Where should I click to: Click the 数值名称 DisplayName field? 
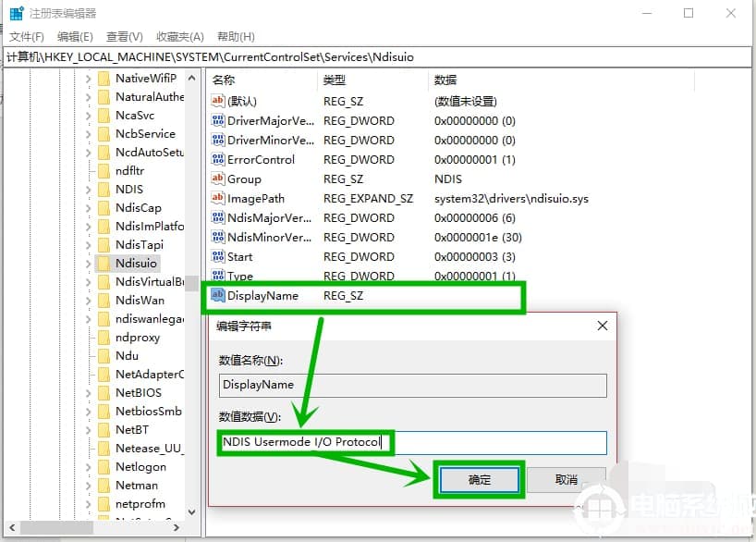point(413,385)
